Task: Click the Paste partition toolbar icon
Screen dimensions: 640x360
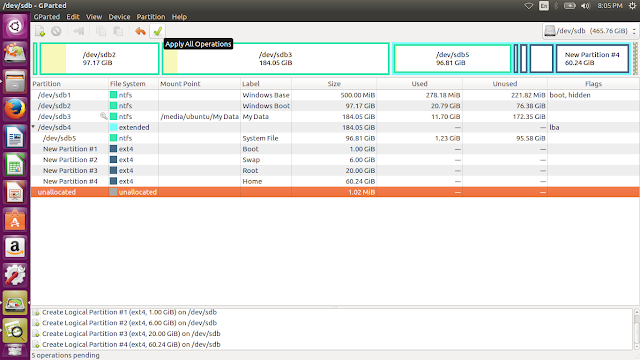Action: tap(118, 31)
